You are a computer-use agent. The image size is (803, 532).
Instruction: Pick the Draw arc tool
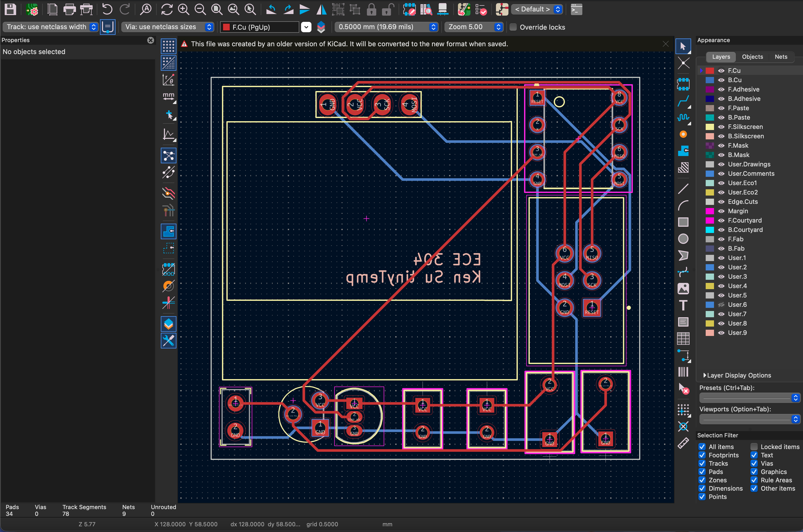pyautogui.click(x=683, y=205)
